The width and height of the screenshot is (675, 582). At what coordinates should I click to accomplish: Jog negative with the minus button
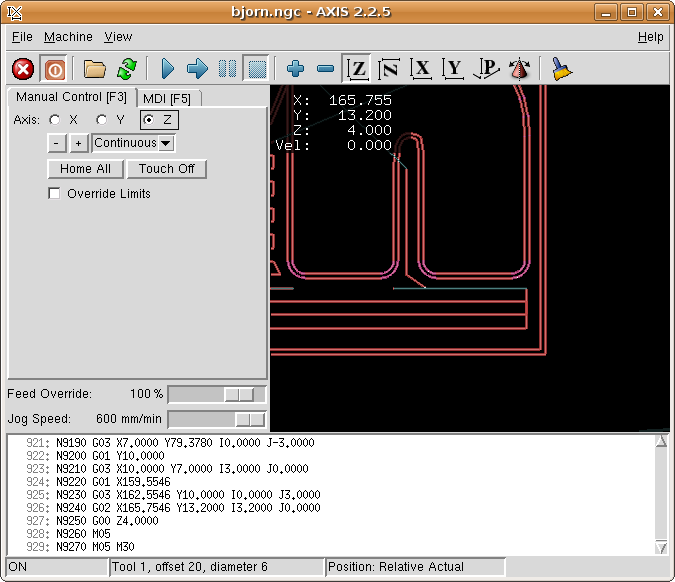[x=56, y=143]
